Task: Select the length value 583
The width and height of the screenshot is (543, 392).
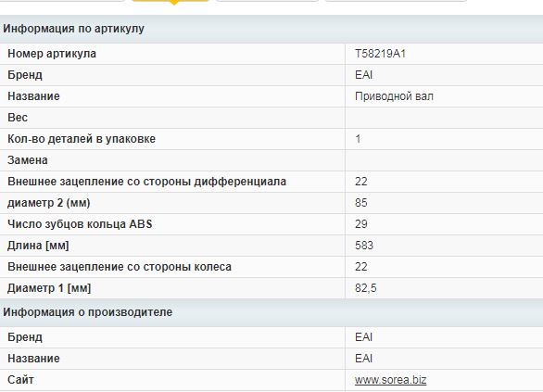Action: (x=363, y=246)
